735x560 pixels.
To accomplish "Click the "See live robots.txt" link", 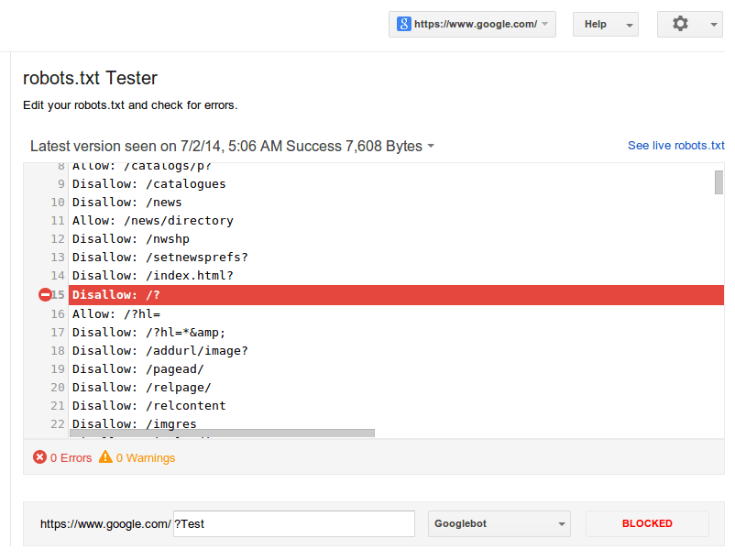I will [x=675, y=145].
